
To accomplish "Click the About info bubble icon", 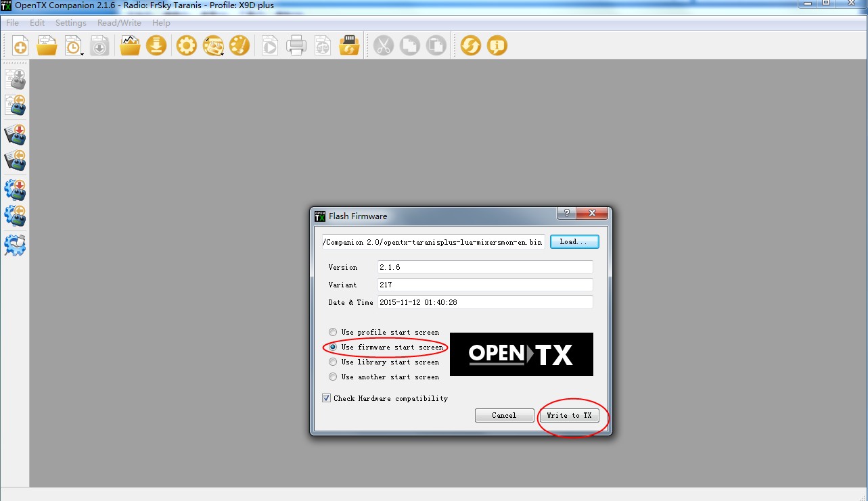I will 497,46.
